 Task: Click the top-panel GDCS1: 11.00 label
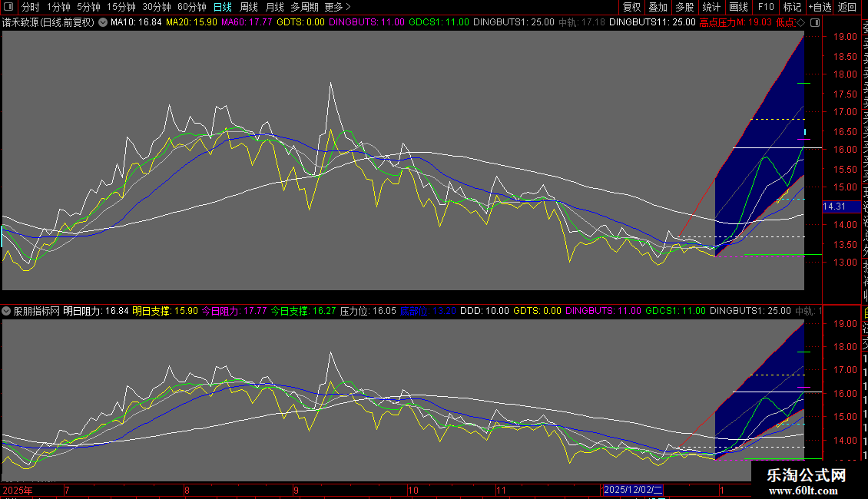point(439,22)
